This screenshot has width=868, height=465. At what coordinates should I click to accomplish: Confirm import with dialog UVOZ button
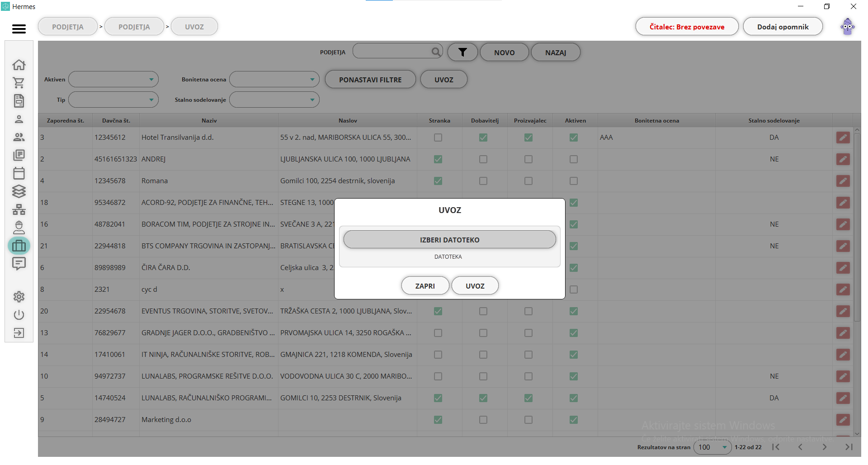click(x=475, y=286)
